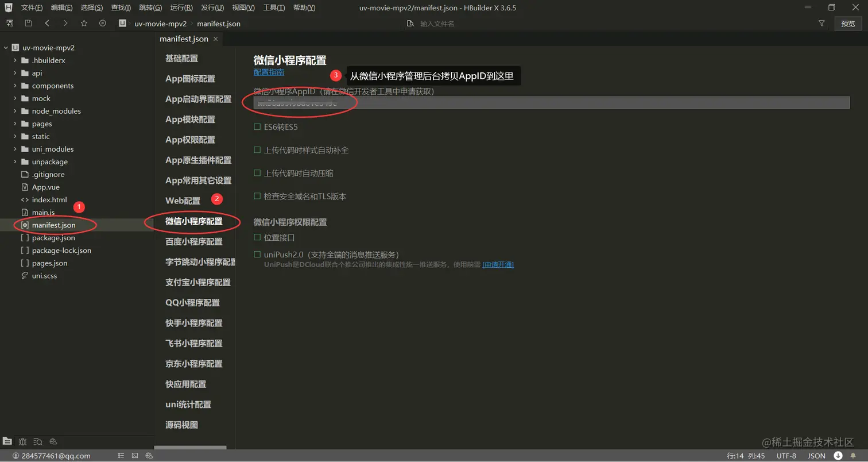Viewport: 868px width, 462px height.
Task: Click the icon beside uni.scss
Action: click(x=25, y=275)
